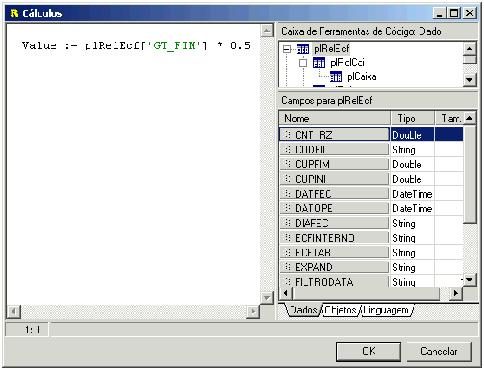Click the grip handle of the FILTRODATA field

[x=288, y=282]
